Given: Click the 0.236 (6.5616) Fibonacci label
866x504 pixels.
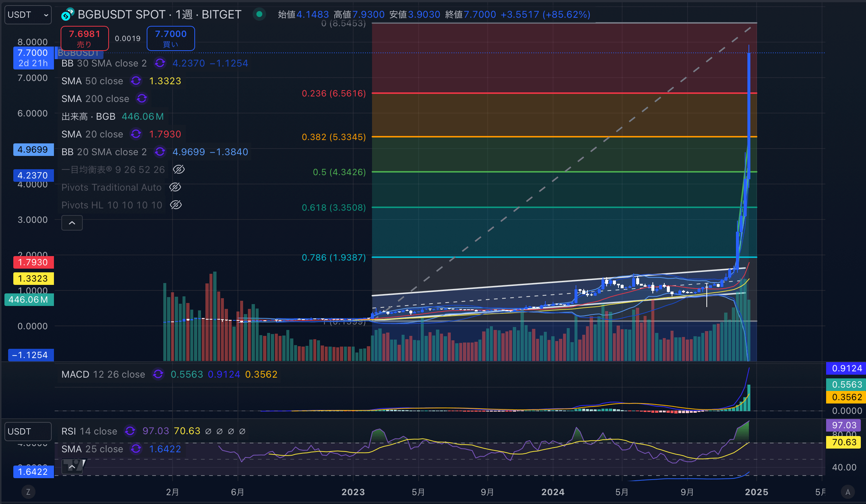Looking at the screenshot, I should tap(334, 93).
